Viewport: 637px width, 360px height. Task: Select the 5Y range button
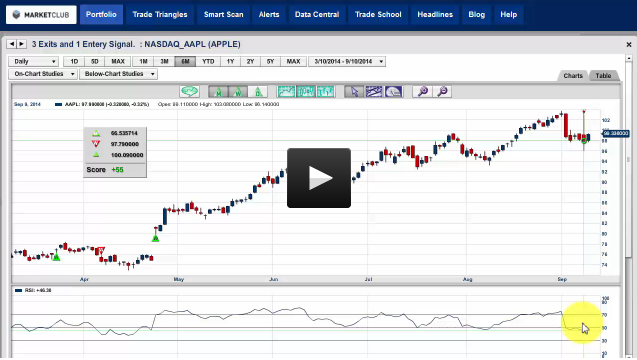pyautogui.click(x=271, y=62)
